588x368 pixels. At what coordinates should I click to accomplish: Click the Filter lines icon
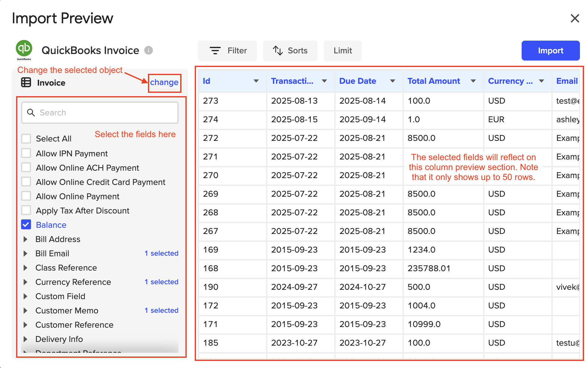coord(215,51)
